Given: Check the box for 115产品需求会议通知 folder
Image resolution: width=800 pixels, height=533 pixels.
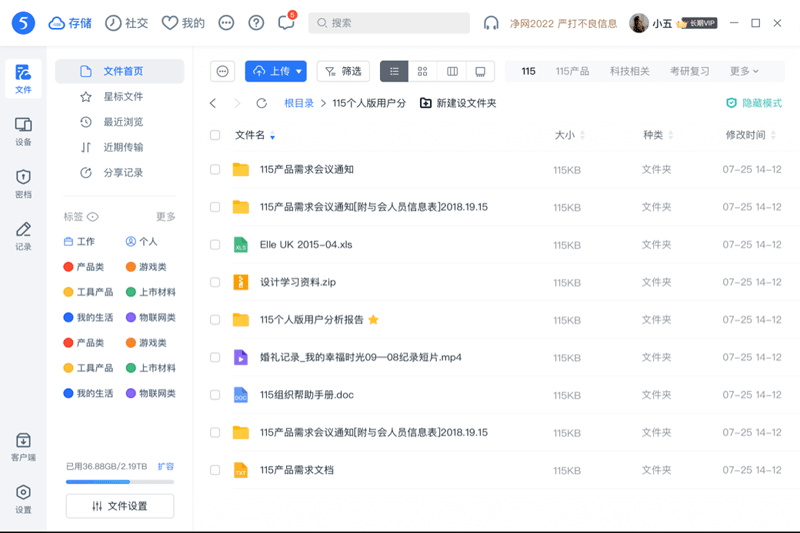Looking at the screenshot, I should coord(215,169).
